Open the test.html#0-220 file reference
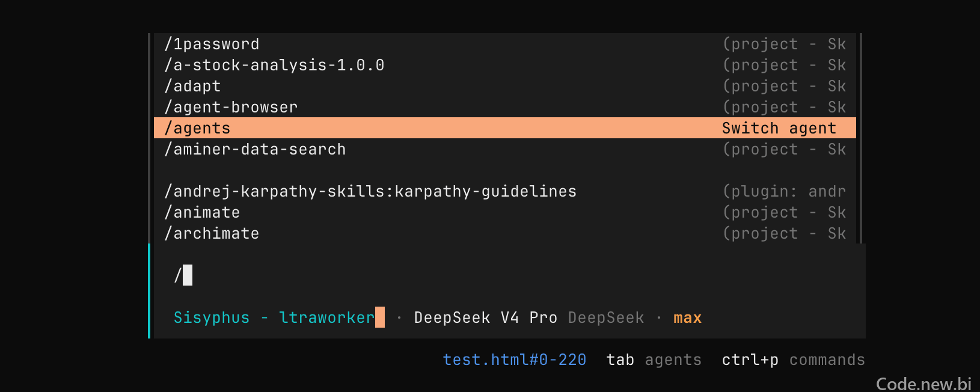This screenshot has height=392, width=980. pos(515,360)
